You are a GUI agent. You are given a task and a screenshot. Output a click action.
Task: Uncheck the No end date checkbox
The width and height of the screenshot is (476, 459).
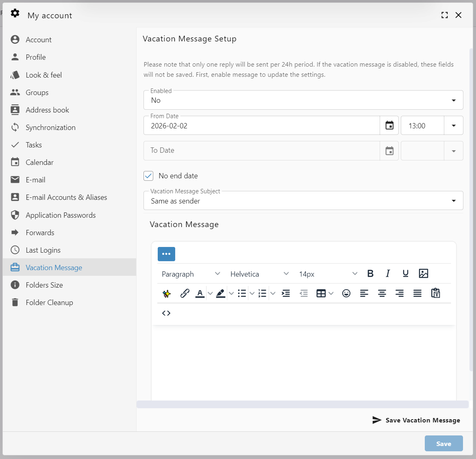[148, 176]
